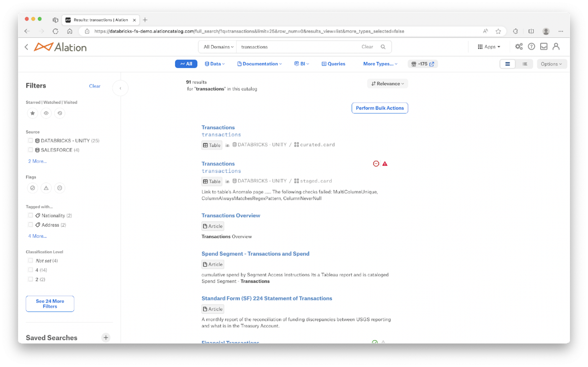Select the Starred filter icon

pos(32,113)
